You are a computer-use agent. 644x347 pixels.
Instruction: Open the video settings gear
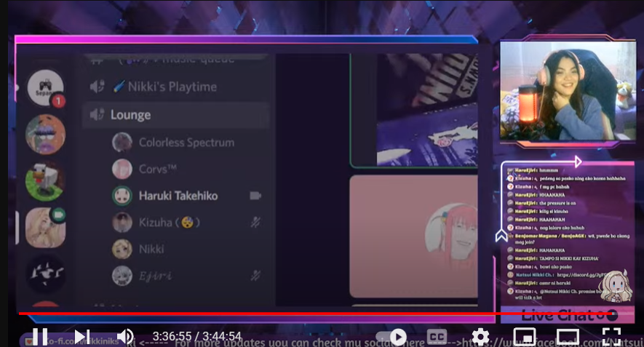[480, 337]
